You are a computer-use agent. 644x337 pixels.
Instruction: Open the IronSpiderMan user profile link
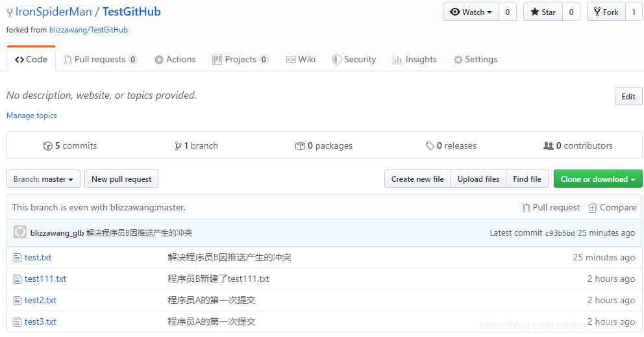[x=53, y=12]
